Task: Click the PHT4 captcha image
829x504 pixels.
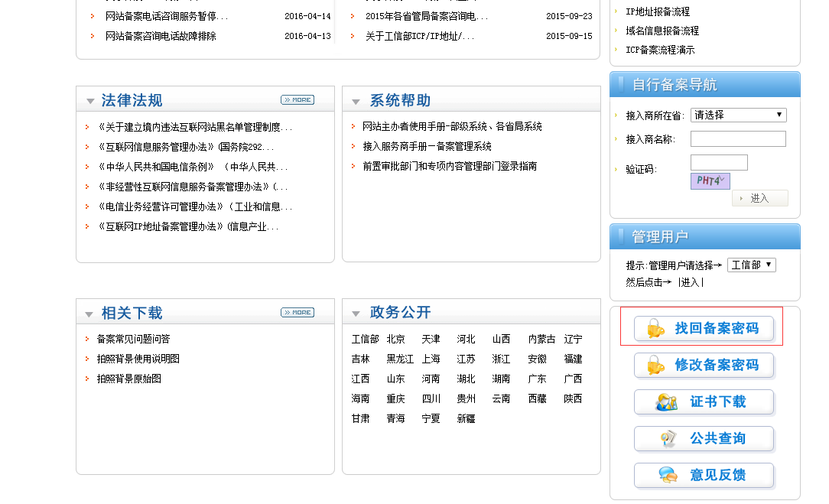Action: pos(710,181)
